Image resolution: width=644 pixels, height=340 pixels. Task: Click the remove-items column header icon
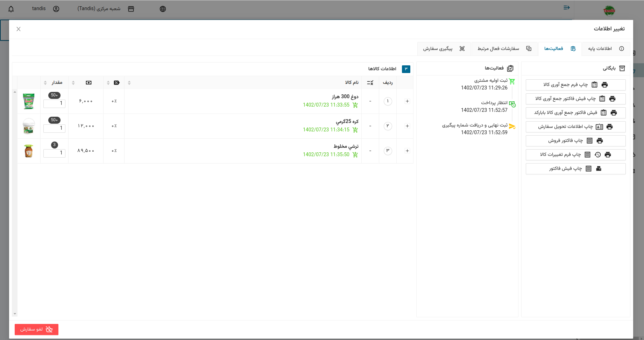pos(370,83)
